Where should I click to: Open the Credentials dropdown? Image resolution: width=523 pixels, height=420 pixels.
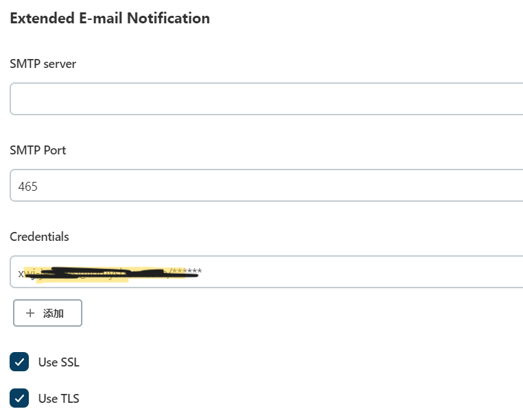coord(343,272)
